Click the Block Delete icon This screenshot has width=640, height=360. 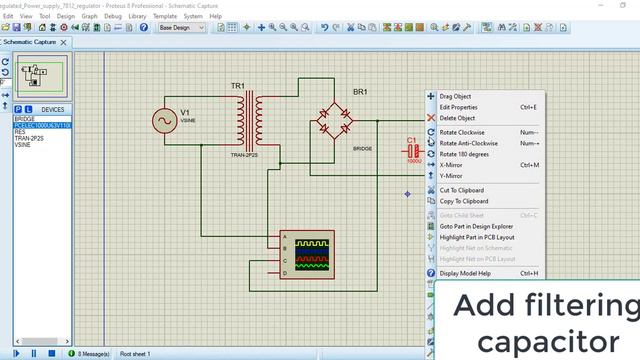(420, 27)
